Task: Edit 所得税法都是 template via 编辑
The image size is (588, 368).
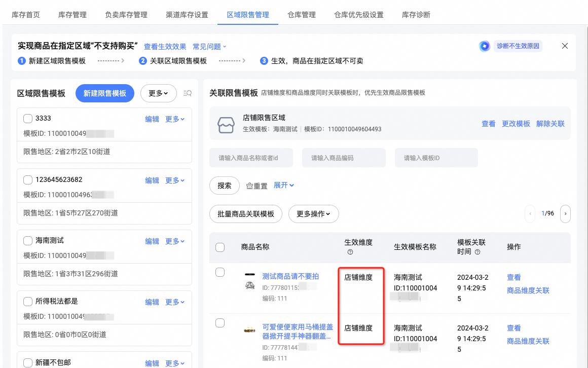Action: point(152,302)
